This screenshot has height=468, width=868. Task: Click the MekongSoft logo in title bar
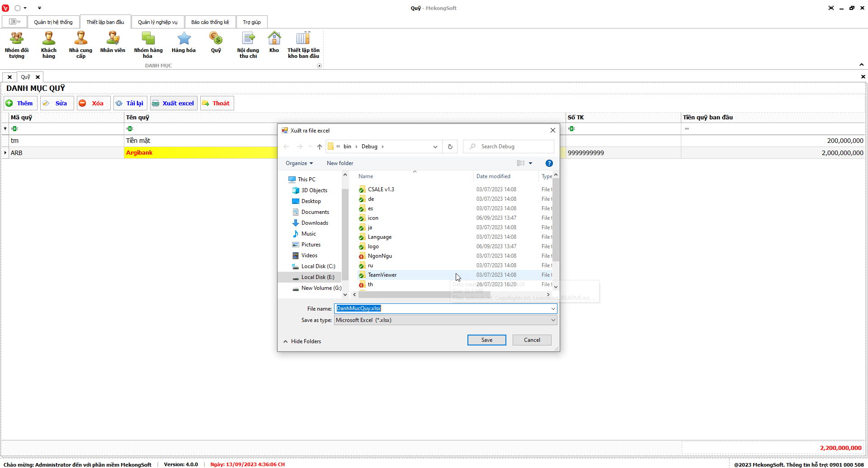5,8
